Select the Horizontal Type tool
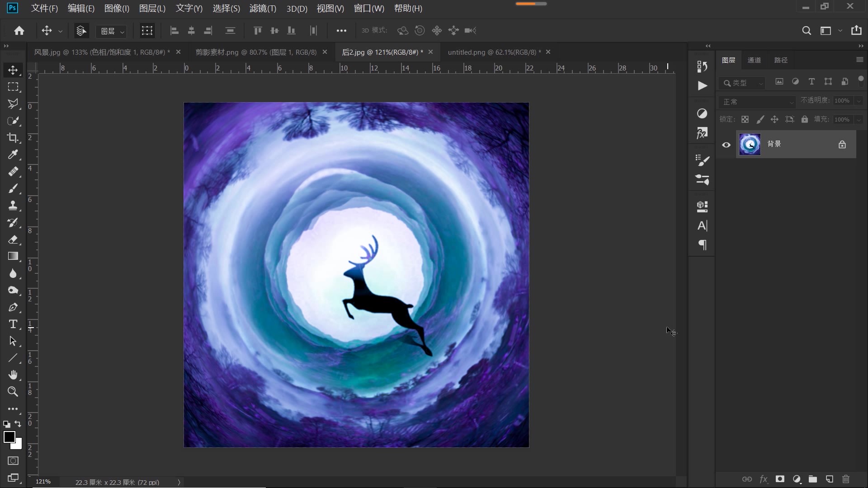This screenshot has width=868, height=488. (13, 324)
